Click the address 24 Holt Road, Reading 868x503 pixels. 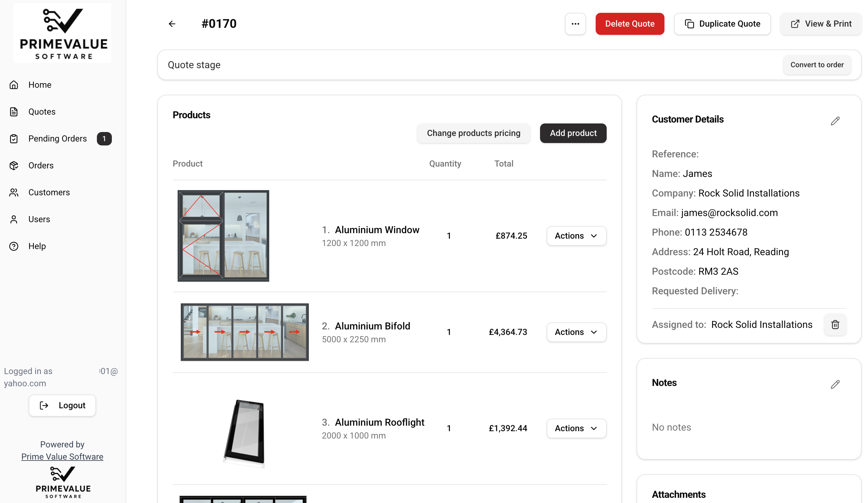741,252
